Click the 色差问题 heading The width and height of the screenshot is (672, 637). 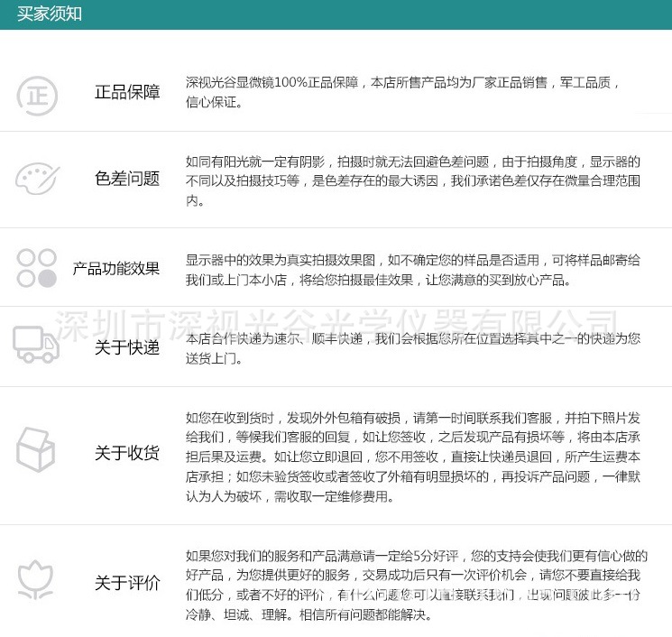point(127,179)
